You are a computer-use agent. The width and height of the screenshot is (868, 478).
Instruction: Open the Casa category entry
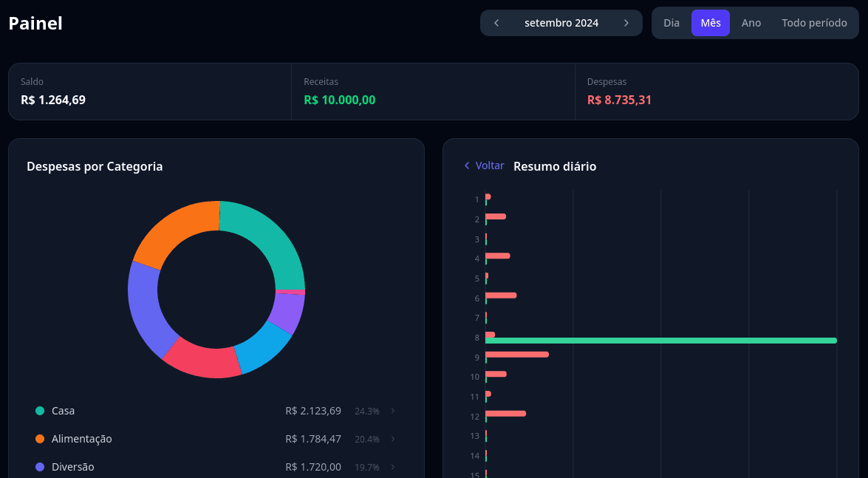[216, 411]
